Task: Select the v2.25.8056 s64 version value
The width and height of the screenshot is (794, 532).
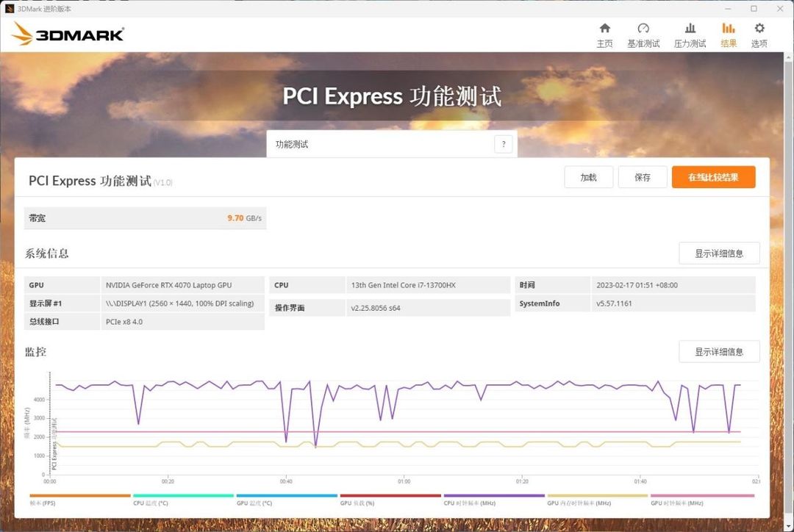Action: tap(375, 308)
